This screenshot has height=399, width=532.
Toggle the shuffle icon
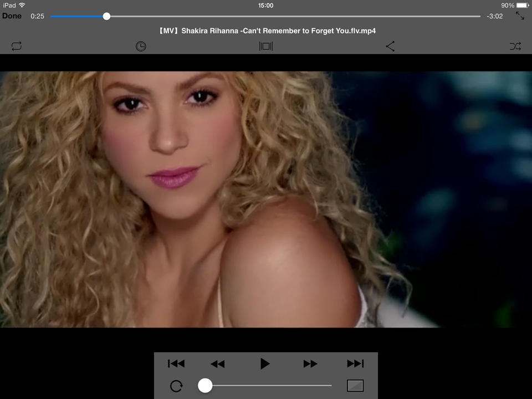click(515, 46)
